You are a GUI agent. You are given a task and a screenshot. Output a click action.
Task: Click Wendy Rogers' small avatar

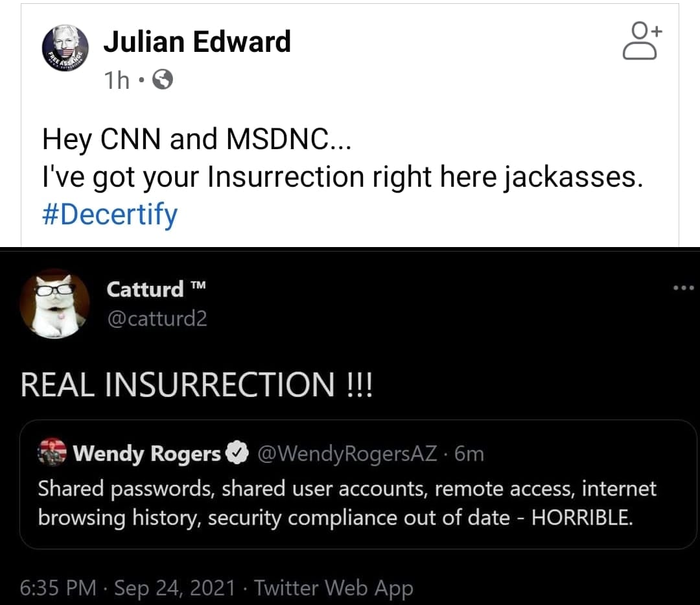[52, 453]
